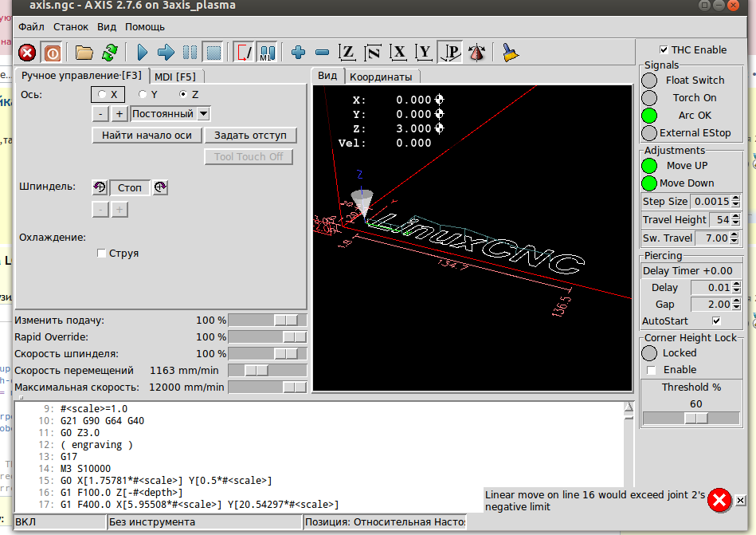Image resolution: width=756 pixels, height=535 pixels.
Task: Start spindle counterclockwise icon
Action: point(100,187)
